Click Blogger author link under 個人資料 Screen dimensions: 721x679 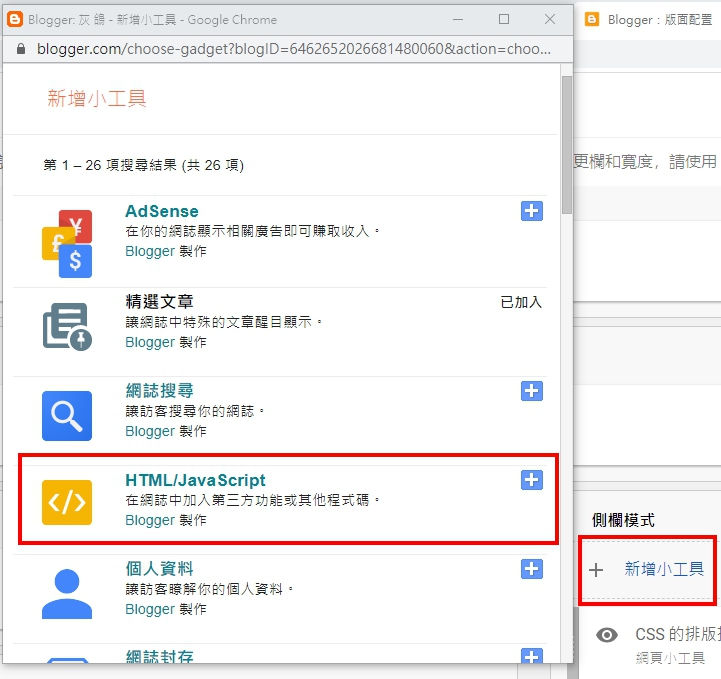click(150, 609)
